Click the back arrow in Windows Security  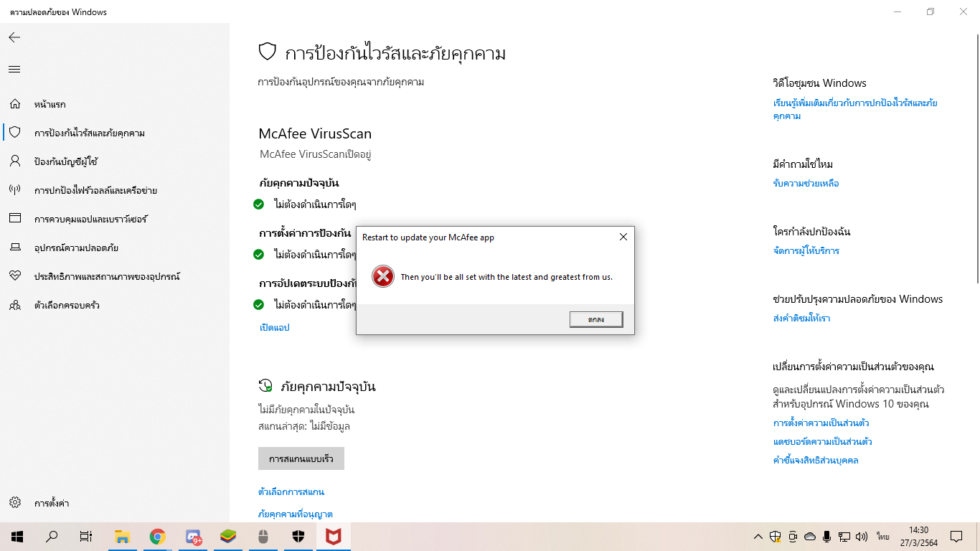[14, 37]
